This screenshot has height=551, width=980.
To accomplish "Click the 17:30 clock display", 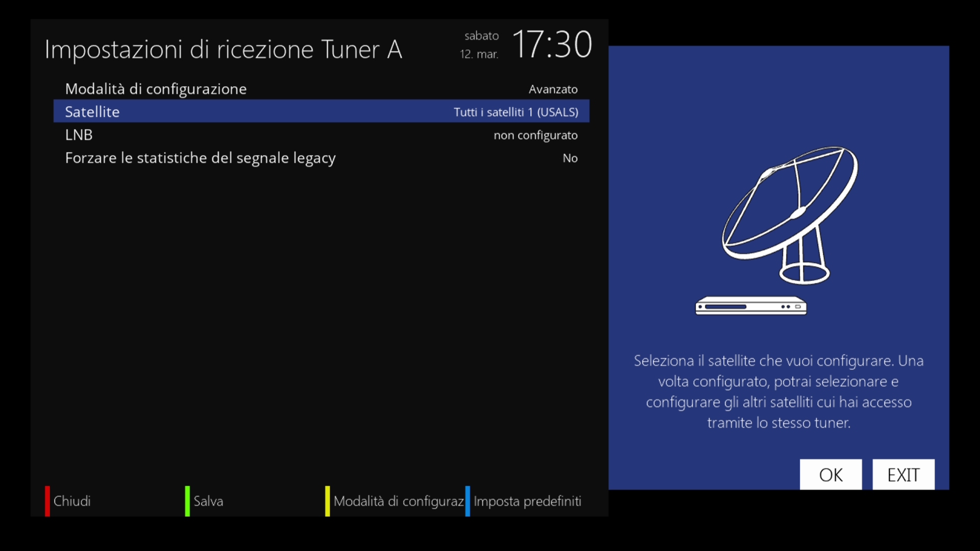I will click(x=552, y=44).
